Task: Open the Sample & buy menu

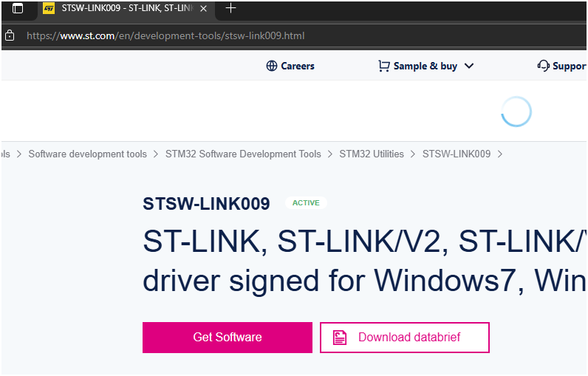Action: click(425, 66)
